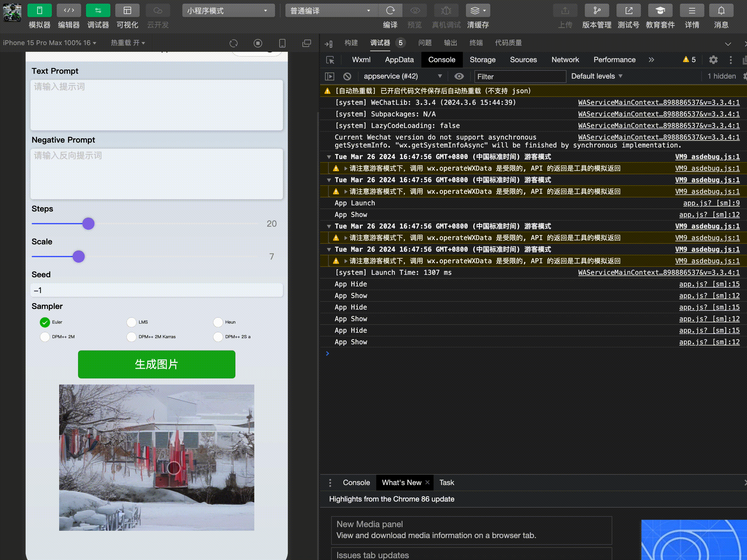The height and width of the screenshot is (560, 747).
Task: Open the Visualization (可视化) panel
Action: click(127, 10)
